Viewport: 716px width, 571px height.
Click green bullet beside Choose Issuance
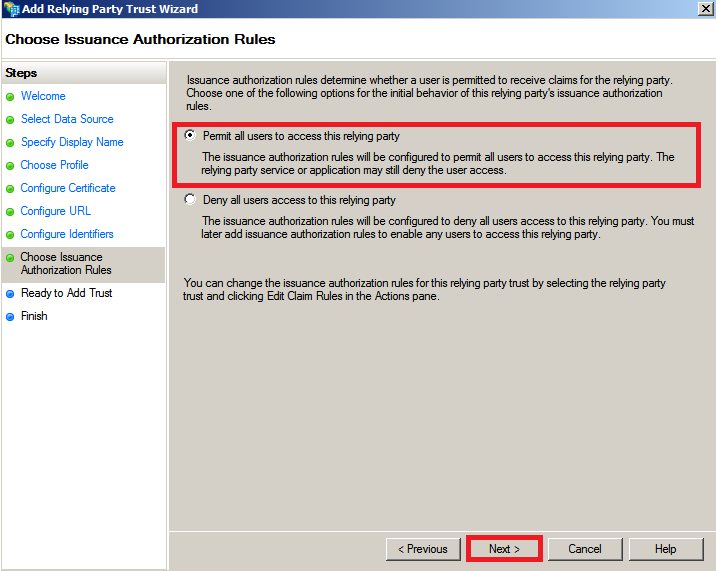pyautogui.click(x=10, y=258)
